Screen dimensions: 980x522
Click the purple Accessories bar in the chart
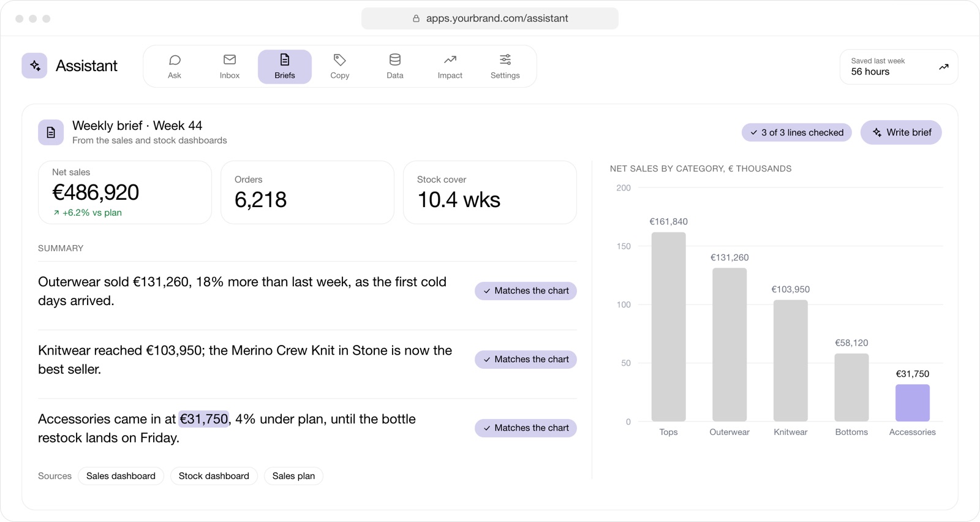tap(913, 403)
